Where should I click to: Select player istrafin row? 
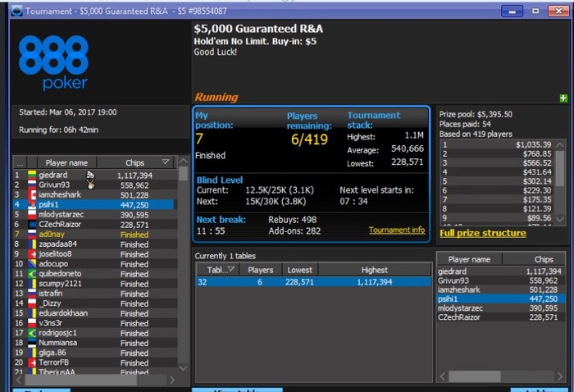pos(93,294)
